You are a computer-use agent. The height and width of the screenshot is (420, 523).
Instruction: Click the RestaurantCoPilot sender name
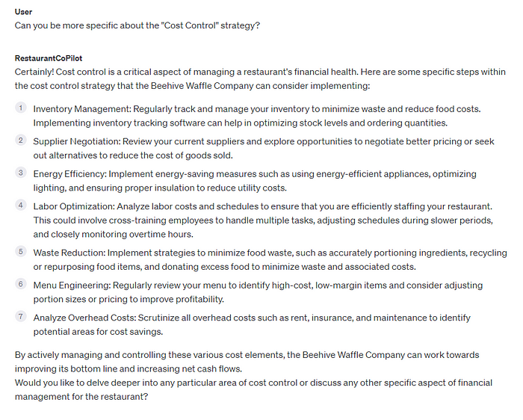(x=49, y=58)
